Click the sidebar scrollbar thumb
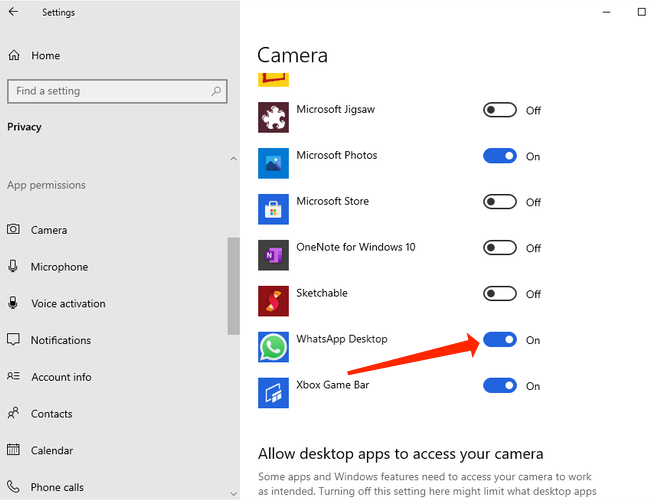Viewport: 650px width, 500px height. pos(233,286)
